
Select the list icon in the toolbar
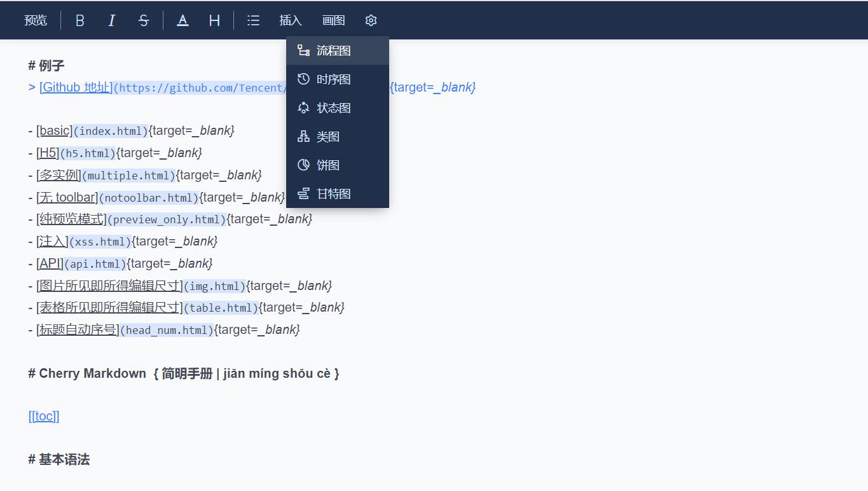[253, 20]
